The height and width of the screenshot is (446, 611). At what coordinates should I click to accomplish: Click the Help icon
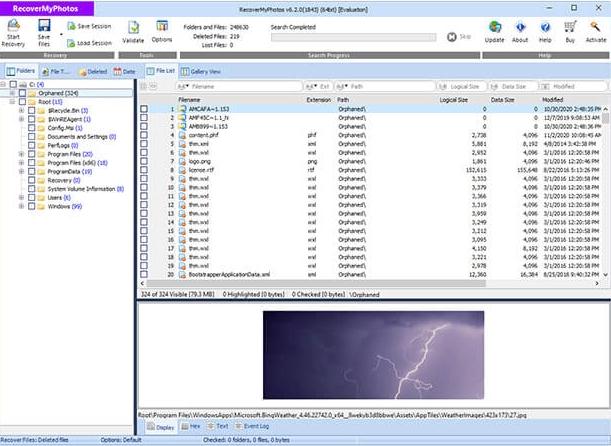[546, 27]
